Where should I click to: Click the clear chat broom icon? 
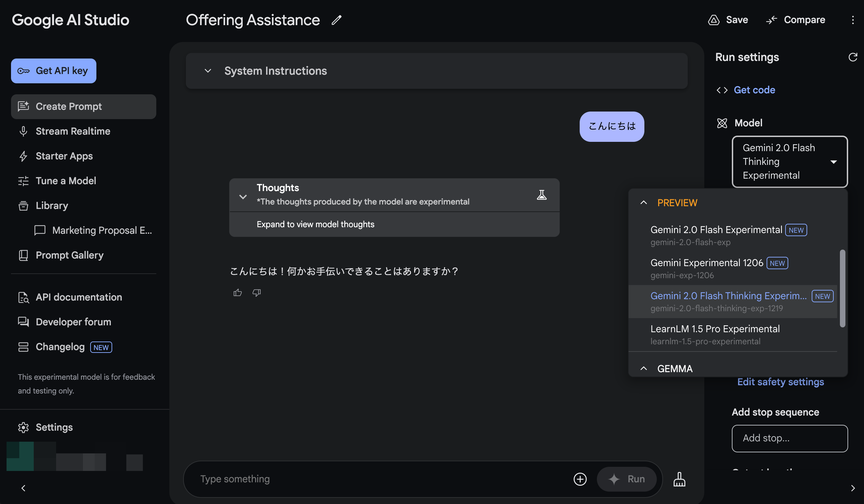pyautogui.click(x=679, y=479)
